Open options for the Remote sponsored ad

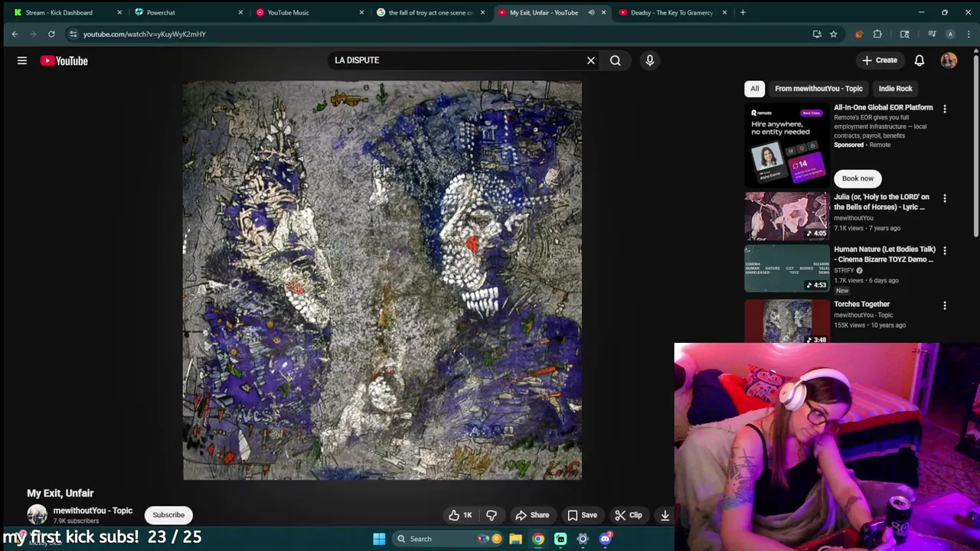[945, 109]
